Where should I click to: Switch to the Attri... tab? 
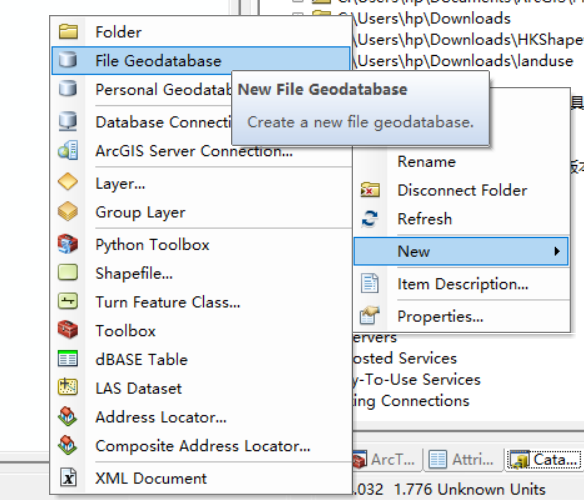click(x=462, y=459)
